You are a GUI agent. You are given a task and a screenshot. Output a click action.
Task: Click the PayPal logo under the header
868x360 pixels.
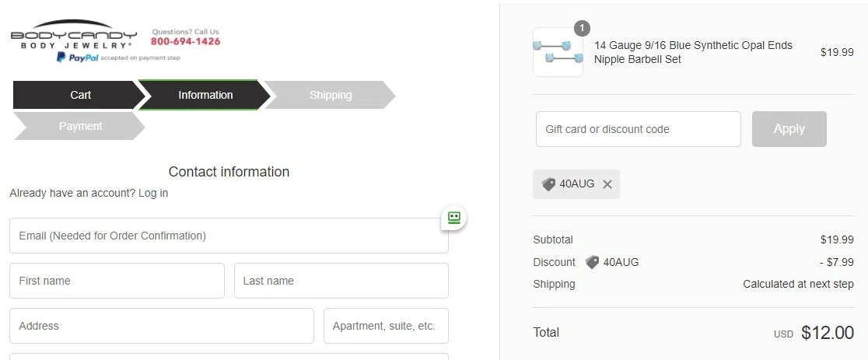[78, 58]
